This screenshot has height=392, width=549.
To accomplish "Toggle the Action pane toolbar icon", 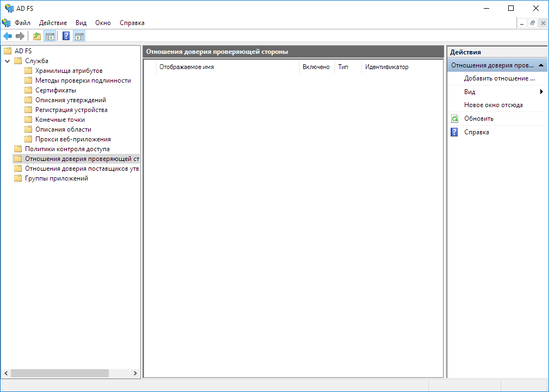I will [x=79, y=36].
